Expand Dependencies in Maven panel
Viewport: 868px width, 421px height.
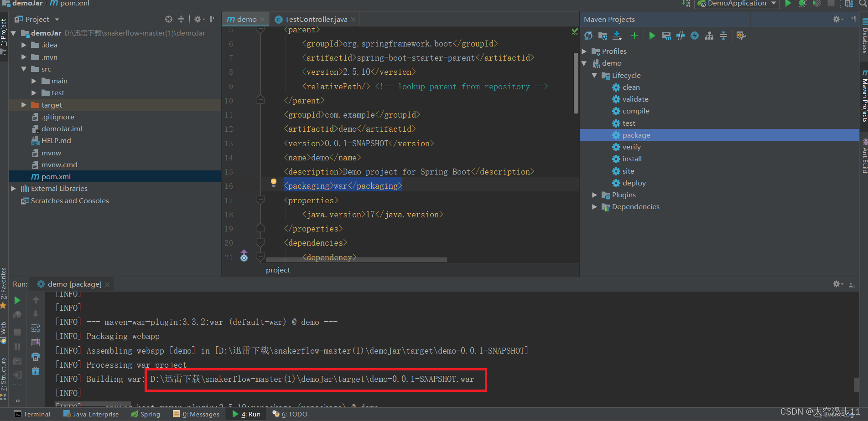pos(594,206)
